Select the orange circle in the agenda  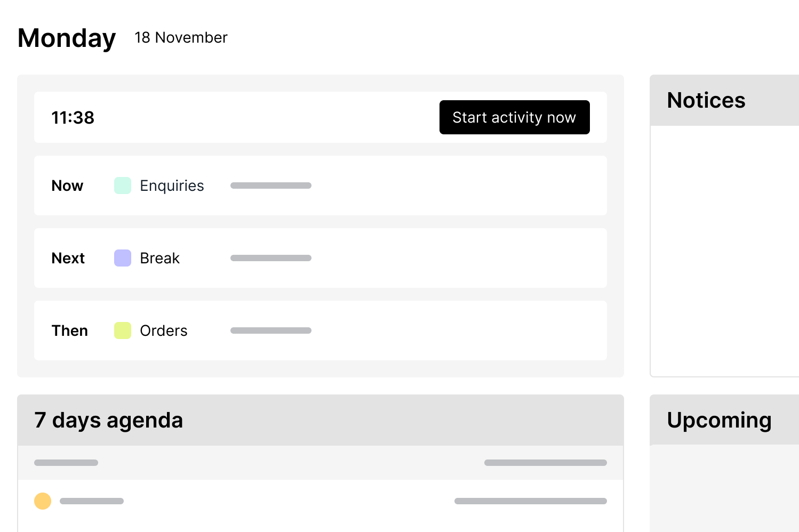[43, 501]
